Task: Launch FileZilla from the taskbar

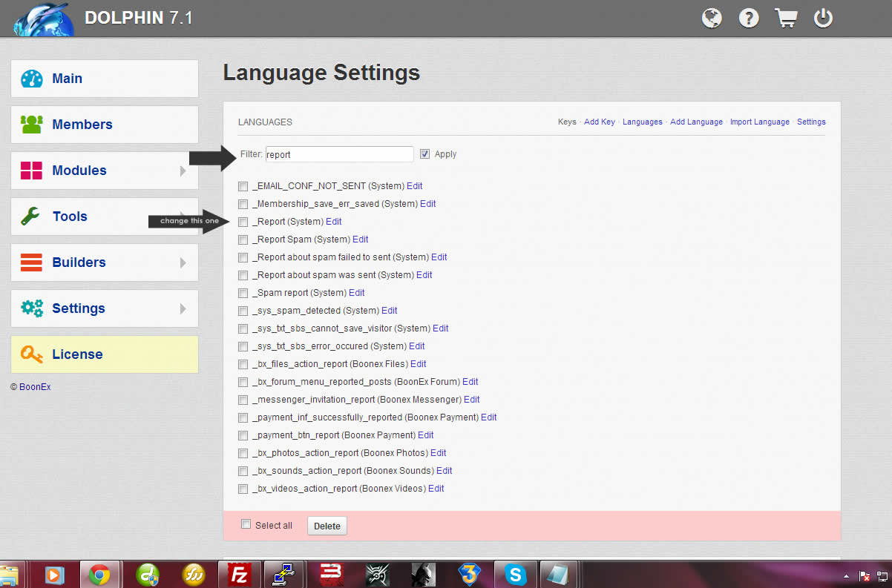Action: click(239, 574)
